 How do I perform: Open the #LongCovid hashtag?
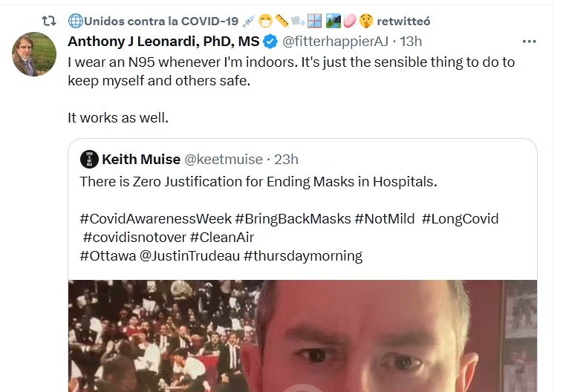(460, 219)
